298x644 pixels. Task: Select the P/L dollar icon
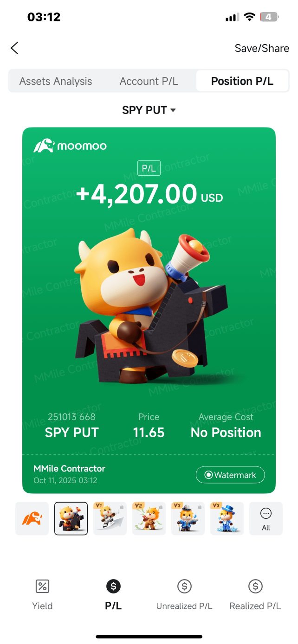(113, 587)
